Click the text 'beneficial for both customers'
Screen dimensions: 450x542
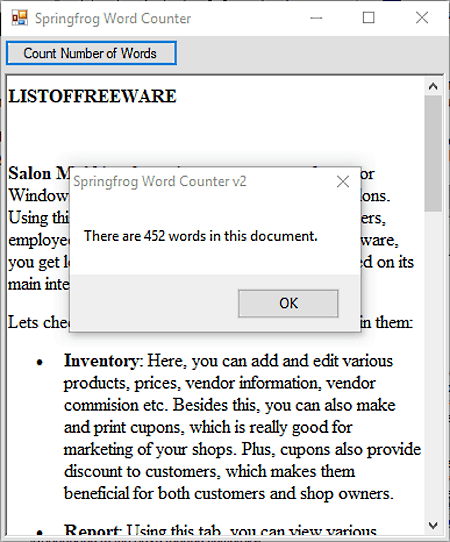click(165, 494)
